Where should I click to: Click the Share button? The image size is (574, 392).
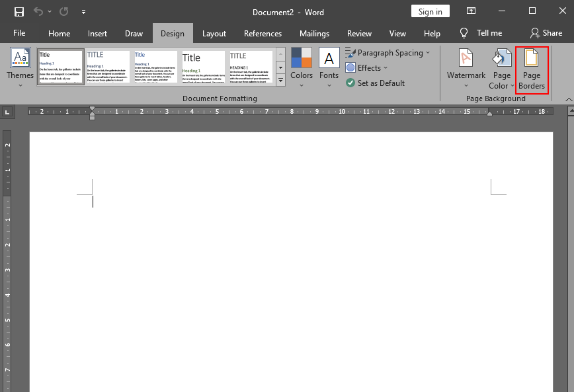click(551, 33)
